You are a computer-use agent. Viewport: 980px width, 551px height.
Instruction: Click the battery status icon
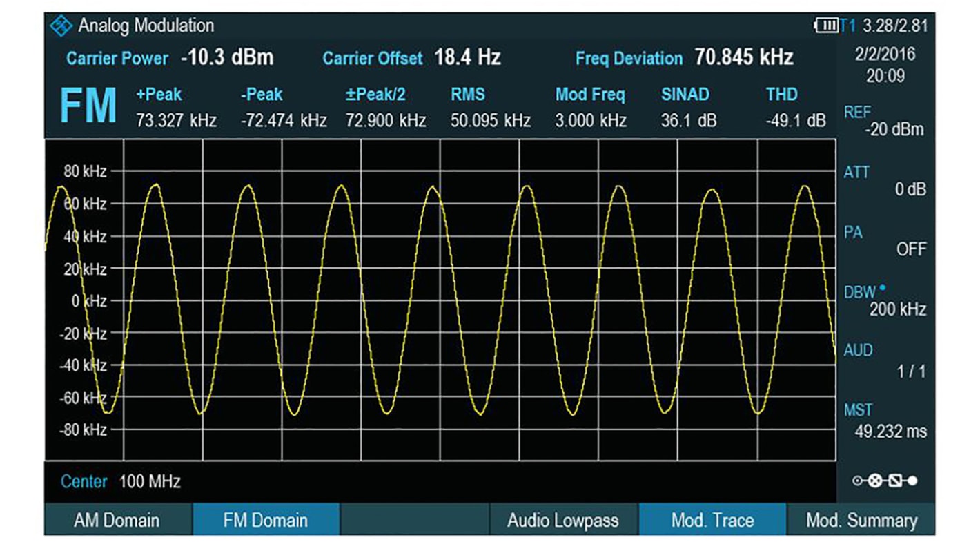pyautogui.click(x=826, y=26)
